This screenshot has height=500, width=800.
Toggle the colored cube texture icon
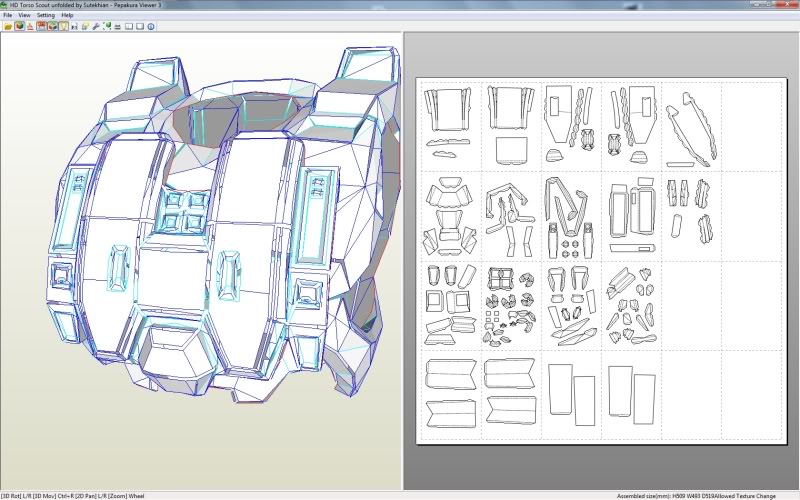tap(19, 27)
